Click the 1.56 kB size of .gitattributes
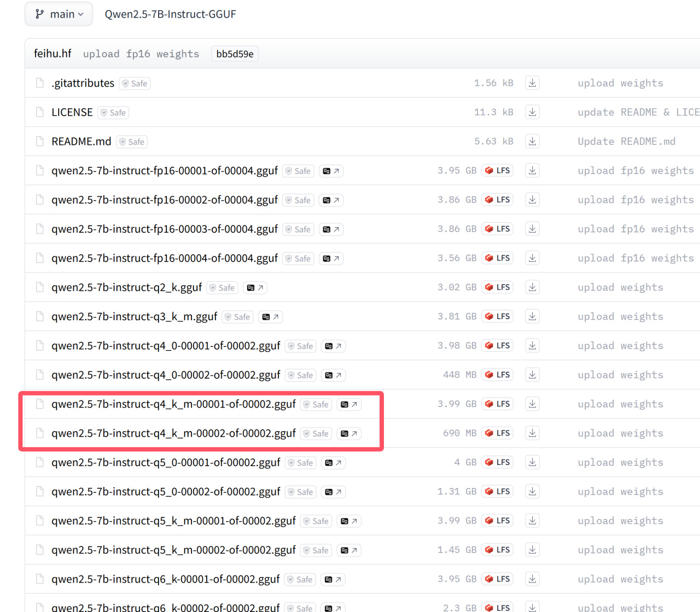Viewport: 700px width, 612px height. coord(493,83)
